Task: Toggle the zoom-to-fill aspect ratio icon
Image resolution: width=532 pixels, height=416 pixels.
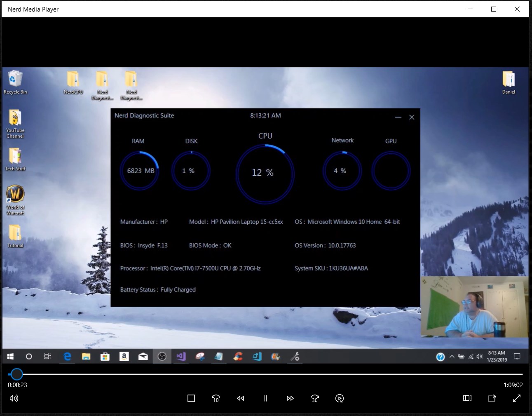Action: (467, 398)
